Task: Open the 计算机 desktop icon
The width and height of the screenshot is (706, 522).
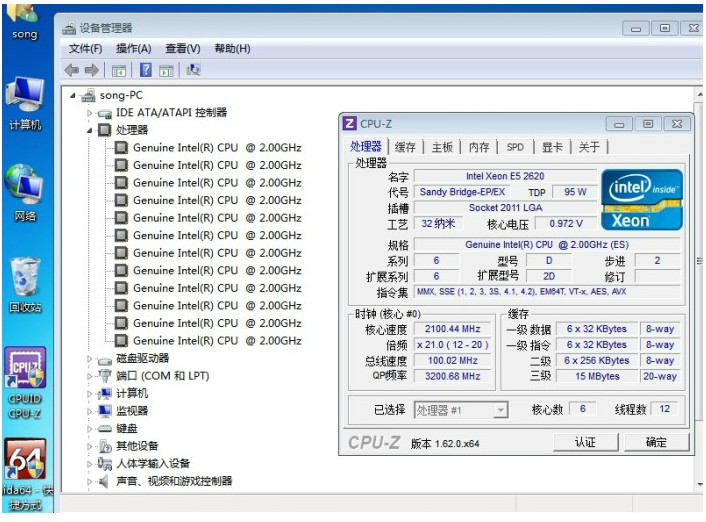Action: click(x=25, y=103)
